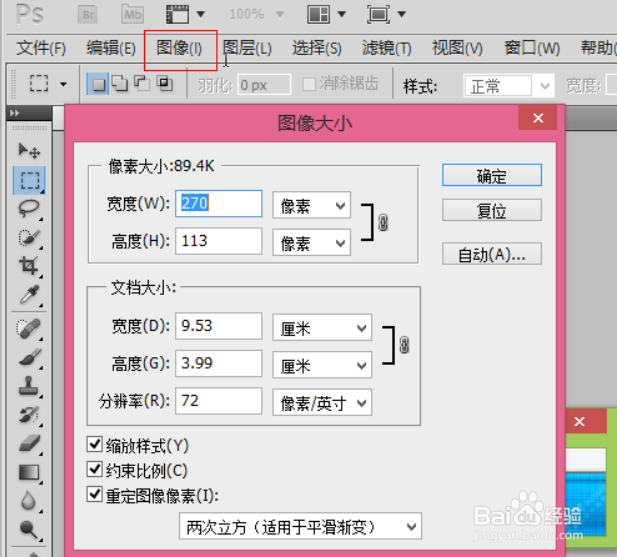
Task: Click the 复位 button
Action: click(491, 210)
